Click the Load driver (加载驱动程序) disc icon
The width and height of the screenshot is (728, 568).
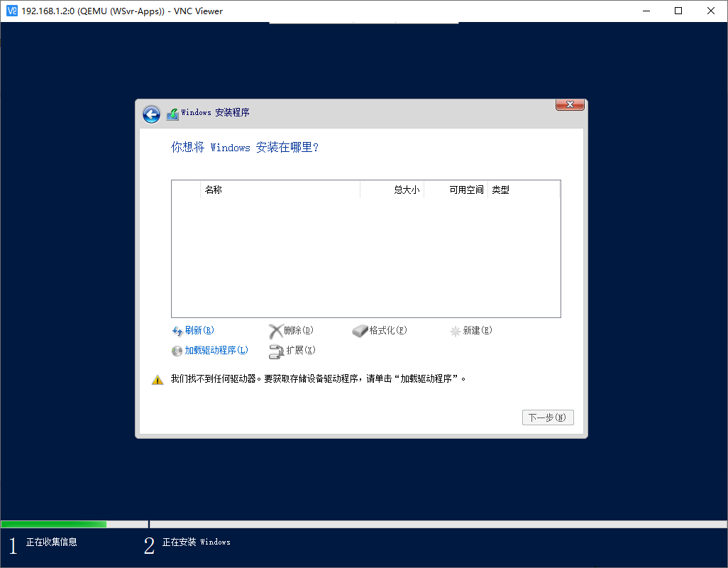coord(177,351)
